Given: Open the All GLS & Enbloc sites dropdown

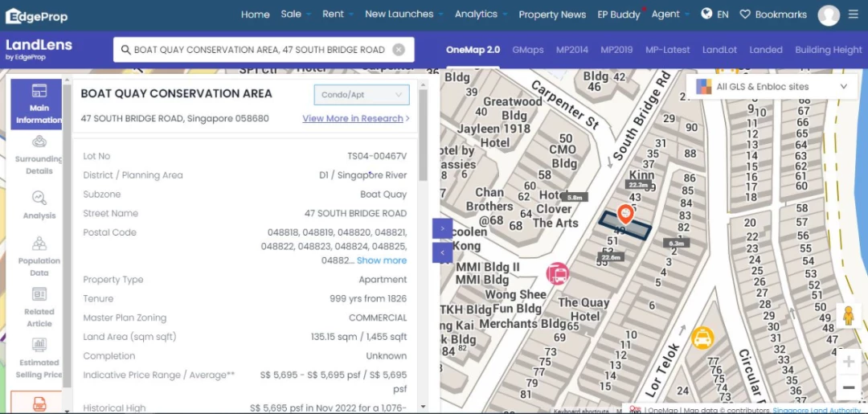Looking at the screenshot, I should click(x=772, y=87).
